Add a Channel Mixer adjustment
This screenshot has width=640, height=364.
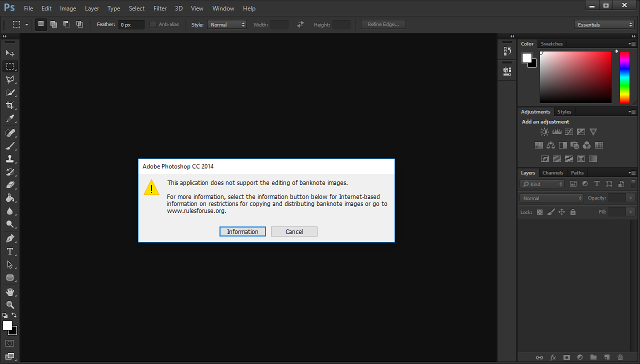point(587,145)
